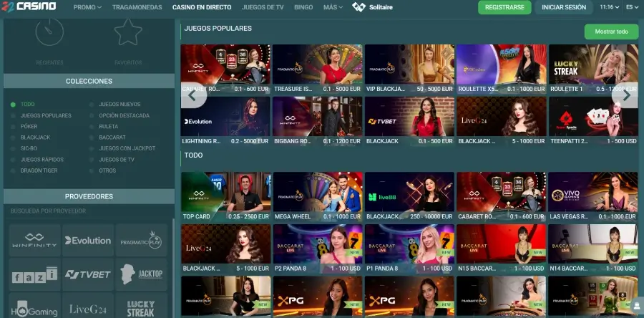Select the Ruleta collection filter
The height and width of the screenshot is (318, 644).
pos(109,127)
